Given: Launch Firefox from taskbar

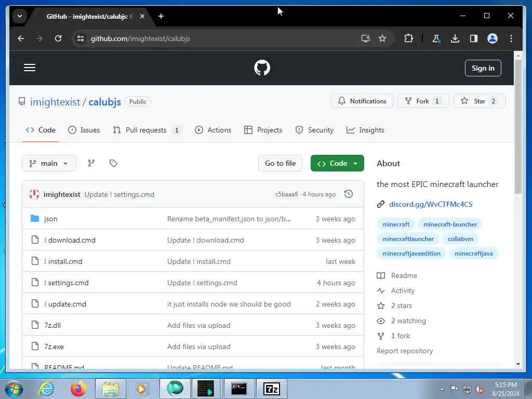Looking at the screenshot, I should point(78,389).
